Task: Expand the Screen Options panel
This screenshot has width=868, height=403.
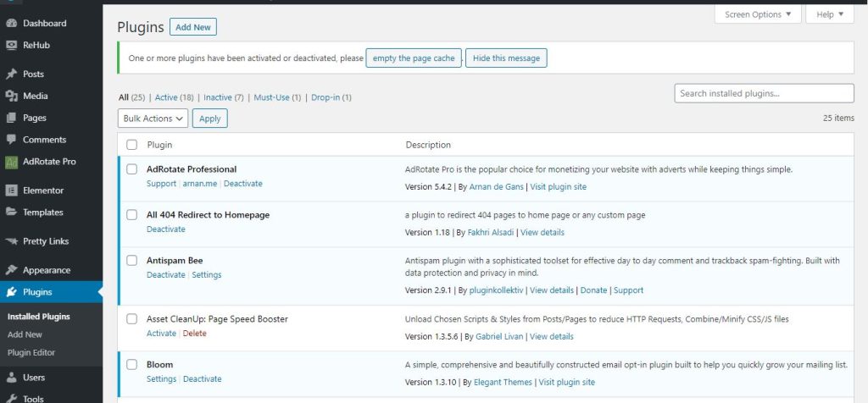Action: [x=758, y=14]
